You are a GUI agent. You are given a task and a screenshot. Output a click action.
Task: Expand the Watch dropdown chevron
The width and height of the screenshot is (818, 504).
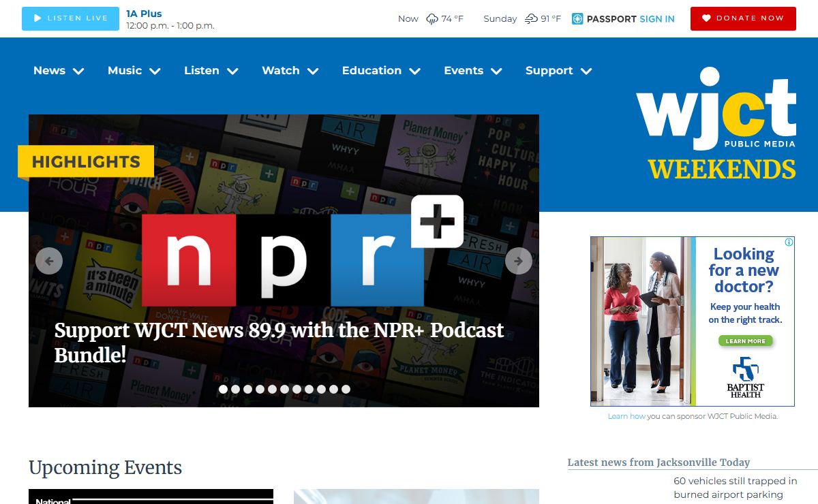tap(313, 71)
